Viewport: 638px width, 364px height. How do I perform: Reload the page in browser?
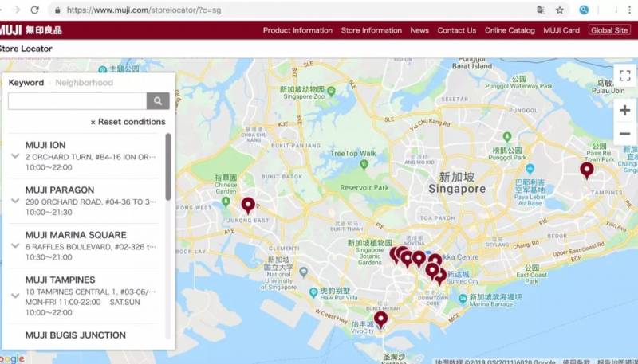(35, 10)
